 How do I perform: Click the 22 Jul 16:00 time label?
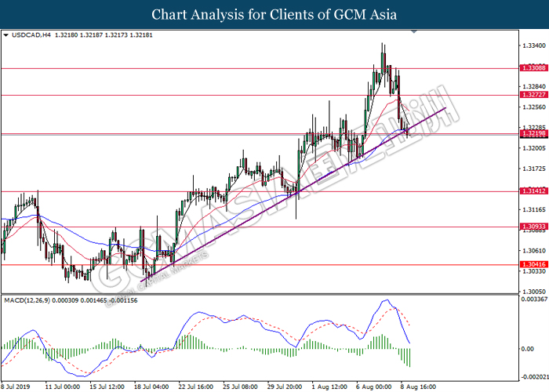pyautogui.click(x=194, y=387)
